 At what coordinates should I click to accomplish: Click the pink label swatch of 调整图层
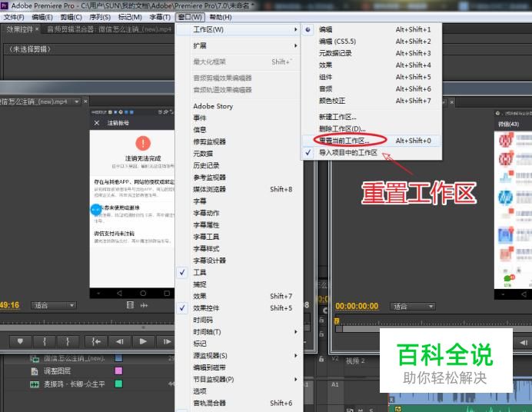click(118, 370)
